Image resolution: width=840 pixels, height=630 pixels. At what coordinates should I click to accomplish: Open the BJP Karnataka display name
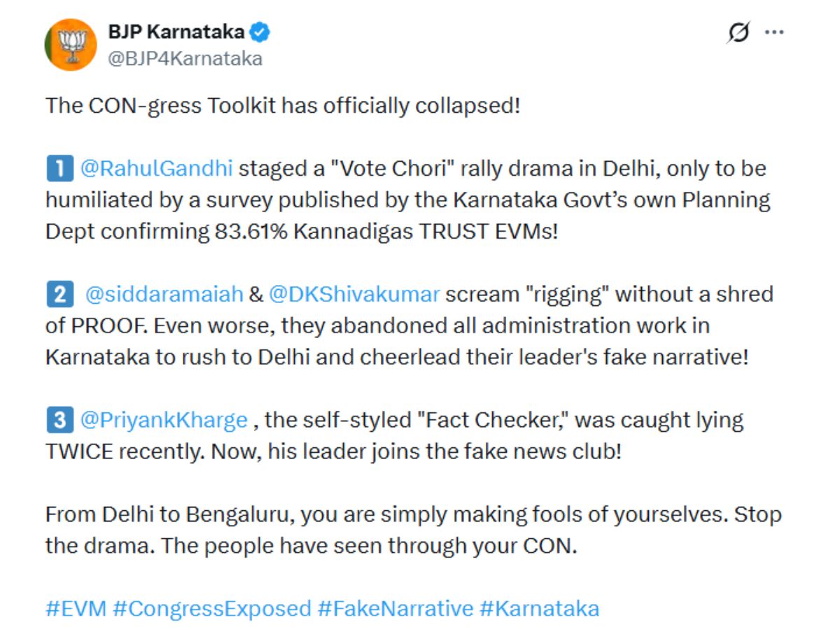pyautogui.click(x=176, y=31)
